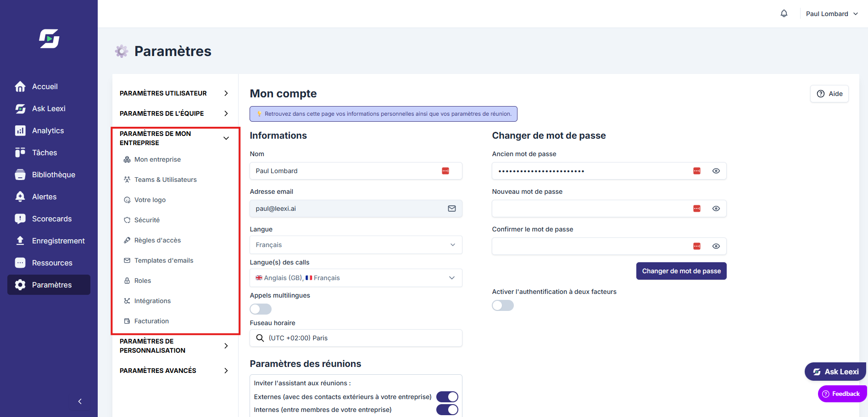This screenshot has width=868, height=417.
Task: Collapse the sidebar with the left arrow
Action: (x=80, y=401)
